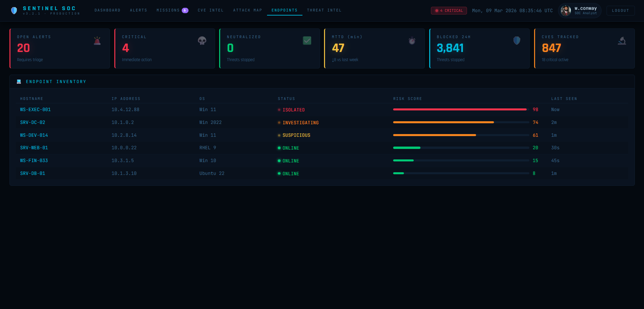The width and height of the screenshot is (644, 309).
Task: Select the Endpoints tab
Action: [285, 10]
